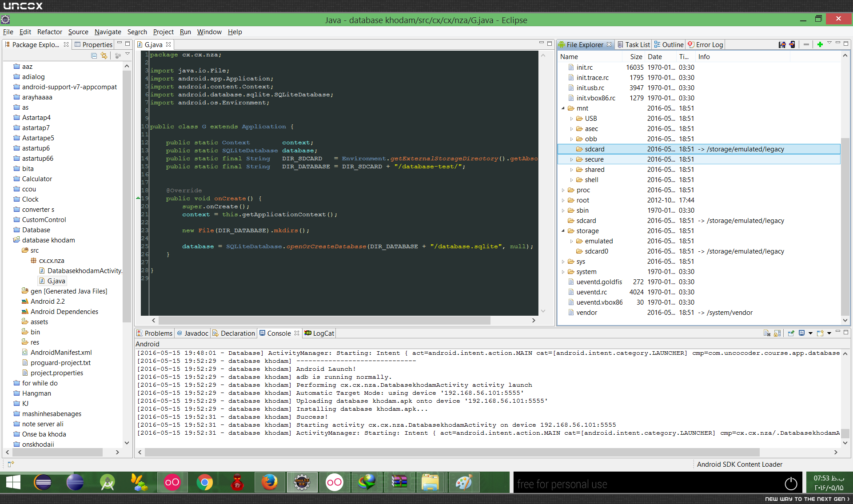853x504 pixels.
Task: Switch to the Problems tab
Action: tap(154, 333)
